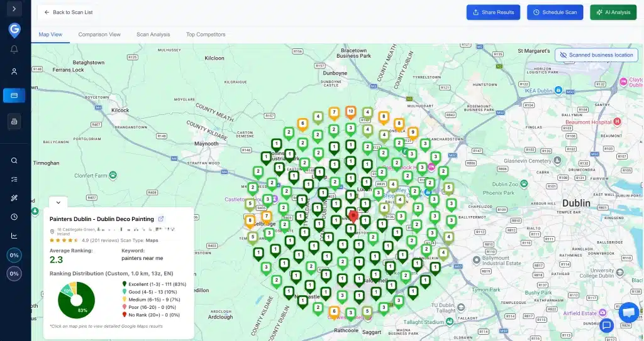Click the star rating with 201 reviews
This screenshot has width=644, height=341.
pos(64,241)
